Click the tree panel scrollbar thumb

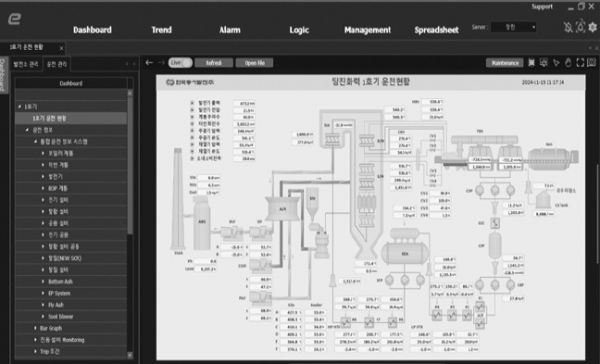pos(130,165)
